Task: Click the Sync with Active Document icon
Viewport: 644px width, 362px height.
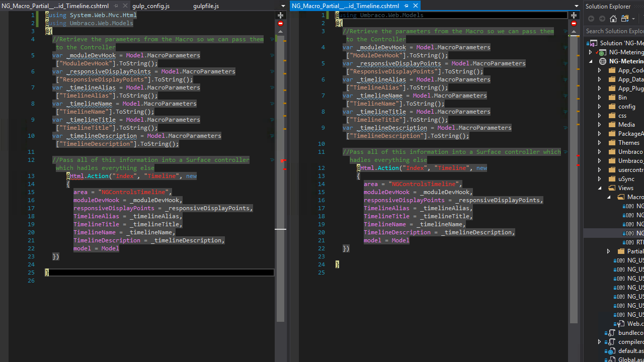Action: [x=624, y=19]
